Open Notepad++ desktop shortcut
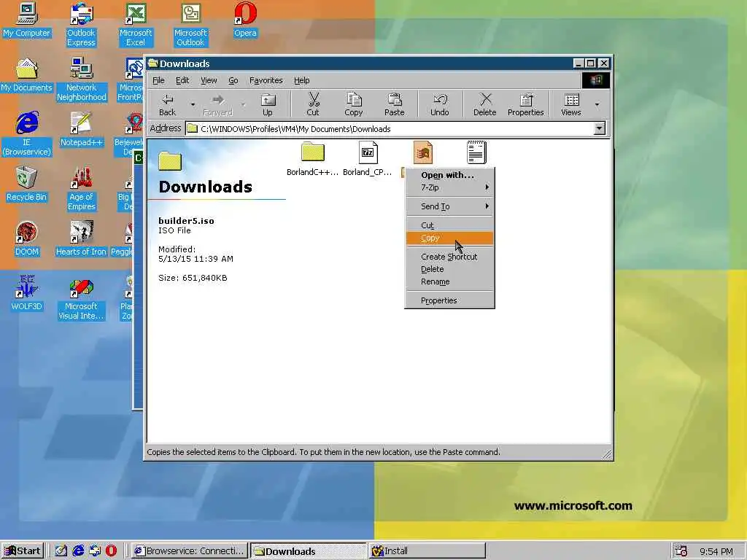 tap(82, 130)
